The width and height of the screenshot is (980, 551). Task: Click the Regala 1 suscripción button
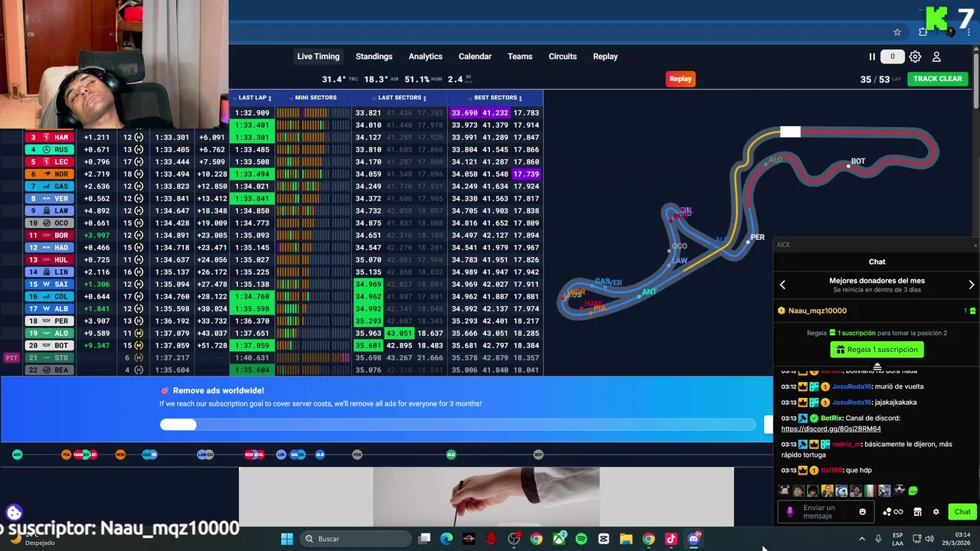(x=877, y=350)
